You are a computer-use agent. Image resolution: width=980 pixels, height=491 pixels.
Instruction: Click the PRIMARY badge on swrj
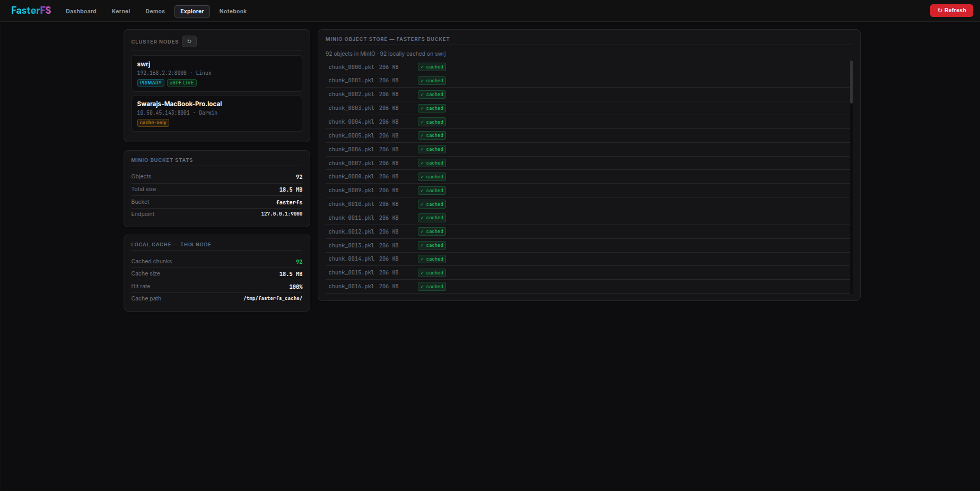point(151,83)
